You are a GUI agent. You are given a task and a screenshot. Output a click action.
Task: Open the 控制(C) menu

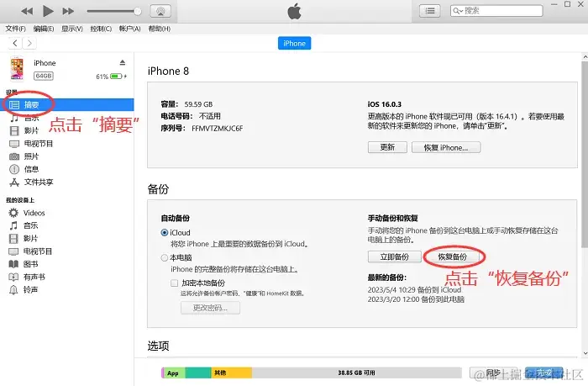pos(101,29)
